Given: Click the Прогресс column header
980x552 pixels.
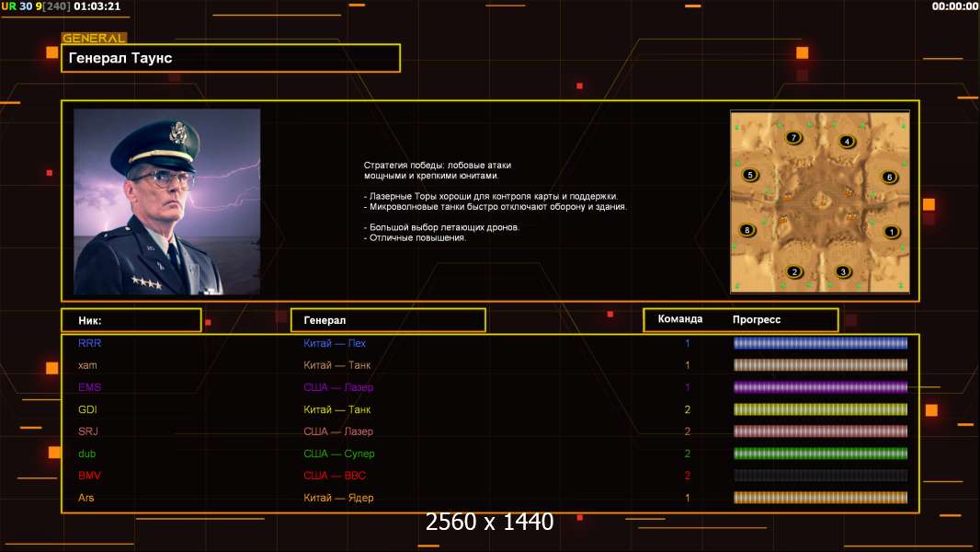Looking at the screenshot, I should click(757, 319).
